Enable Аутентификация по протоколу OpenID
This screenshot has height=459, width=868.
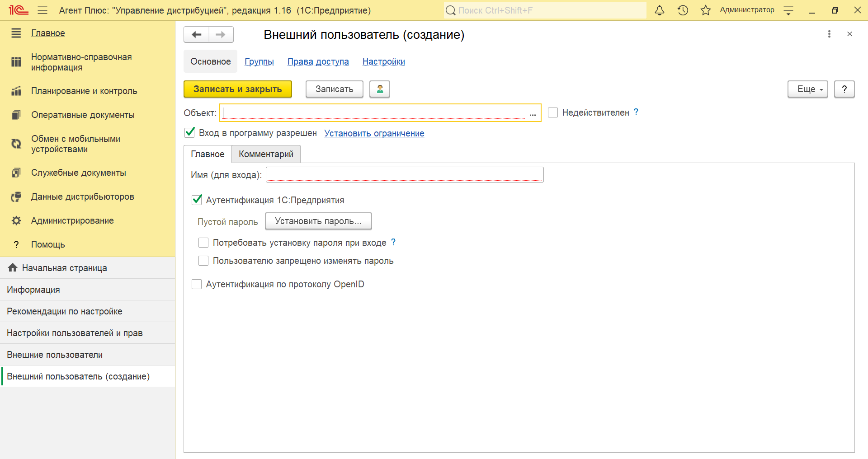coord(197,284)
